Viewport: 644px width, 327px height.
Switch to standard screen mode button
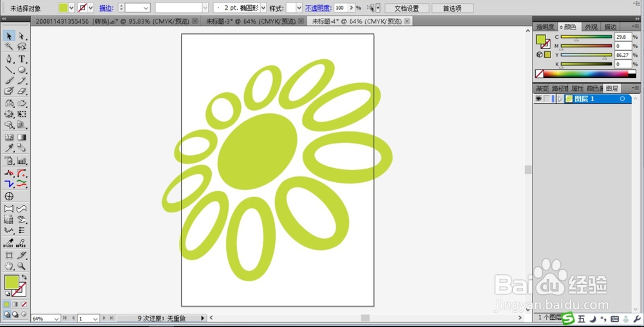(6, 315)
